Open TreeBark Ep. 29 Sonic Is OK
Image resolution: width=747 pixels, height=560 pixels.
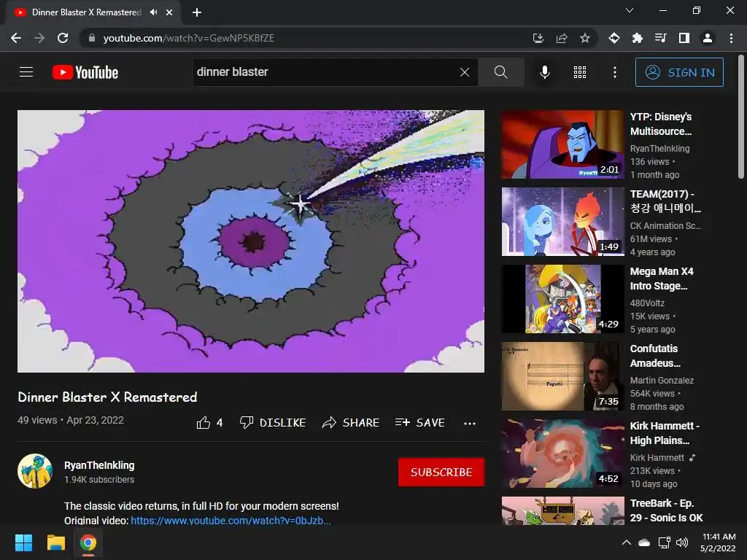tap(666, 510)
